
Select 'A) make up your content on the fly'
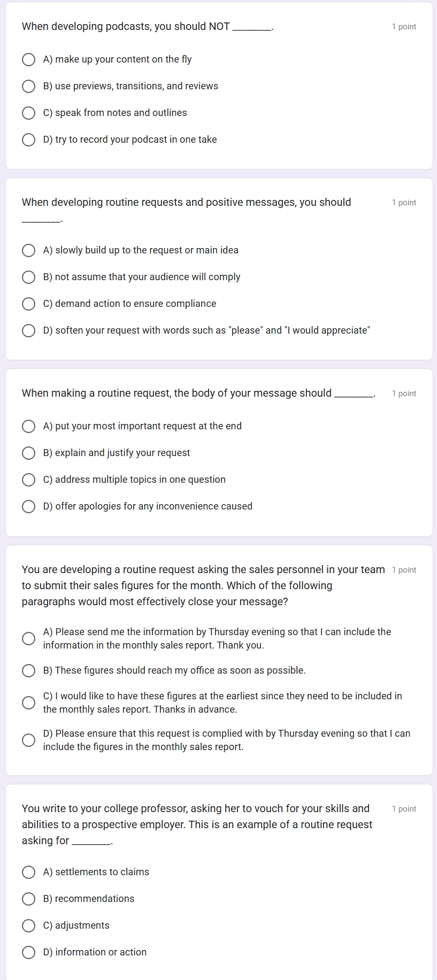click(28, 59)
